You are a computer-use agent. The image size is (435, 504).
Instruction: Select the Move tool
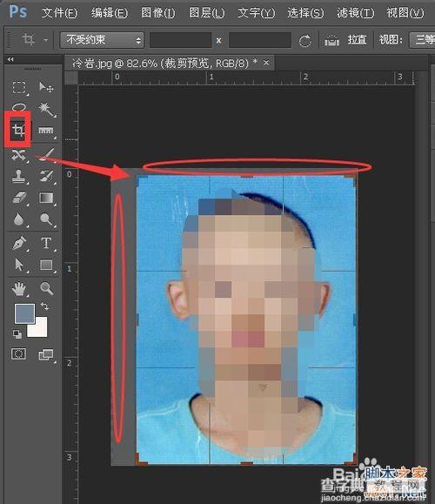tap(46, 87)
